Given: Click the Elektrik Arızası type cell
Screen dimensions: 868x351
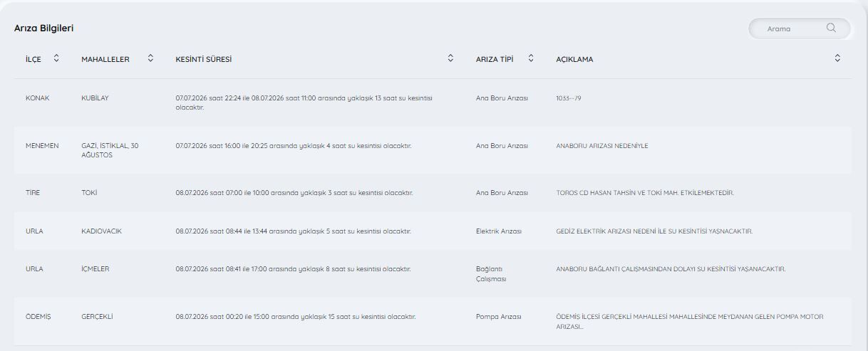Looking at the screenshot, I should pyautogui.click(x=499, y=231).
